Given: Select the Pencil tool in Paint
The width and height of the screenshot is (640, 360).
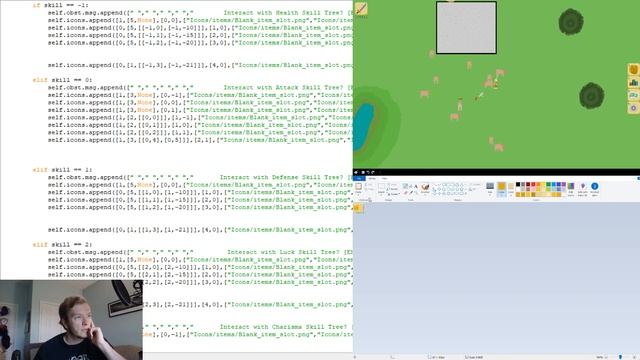Looking at the screenshot, I should pos(405,186).
